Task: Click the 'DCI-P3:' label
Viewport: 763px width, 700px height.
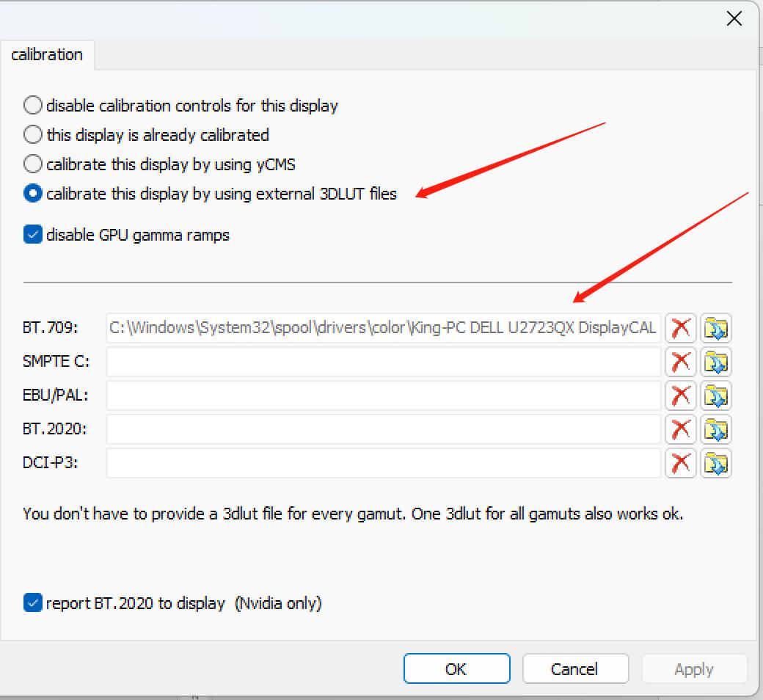Action: (x=50, y=462)
